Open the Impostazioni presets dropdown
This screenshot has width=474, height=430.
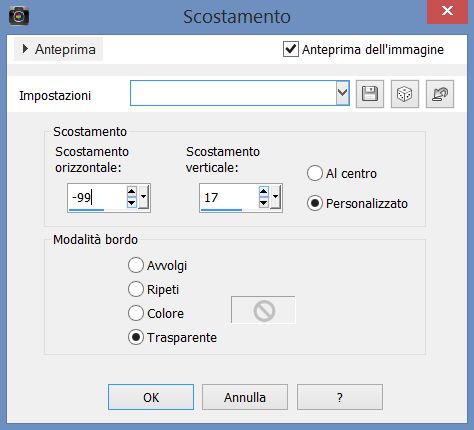tap(342, 93)
